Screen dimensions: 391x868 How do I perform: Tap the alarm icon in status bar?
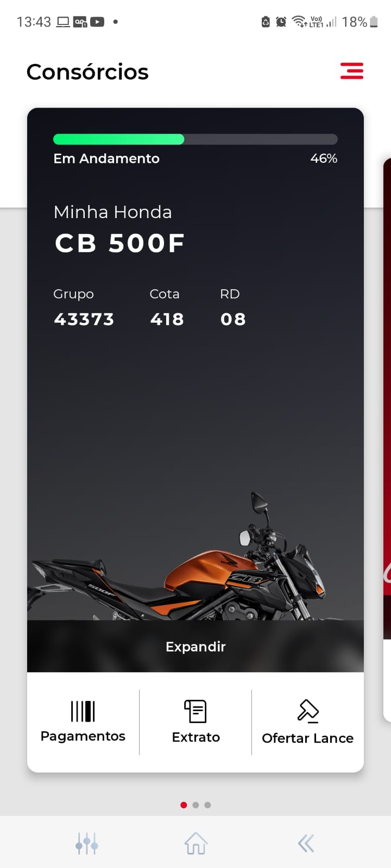click(281, 22)
